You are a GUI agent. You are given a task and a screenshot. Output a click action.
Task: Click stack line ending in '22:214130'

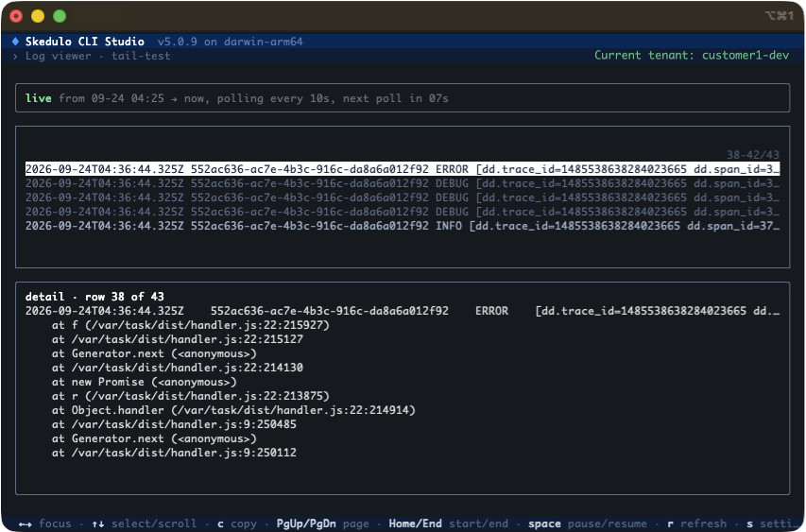(178, 368)
